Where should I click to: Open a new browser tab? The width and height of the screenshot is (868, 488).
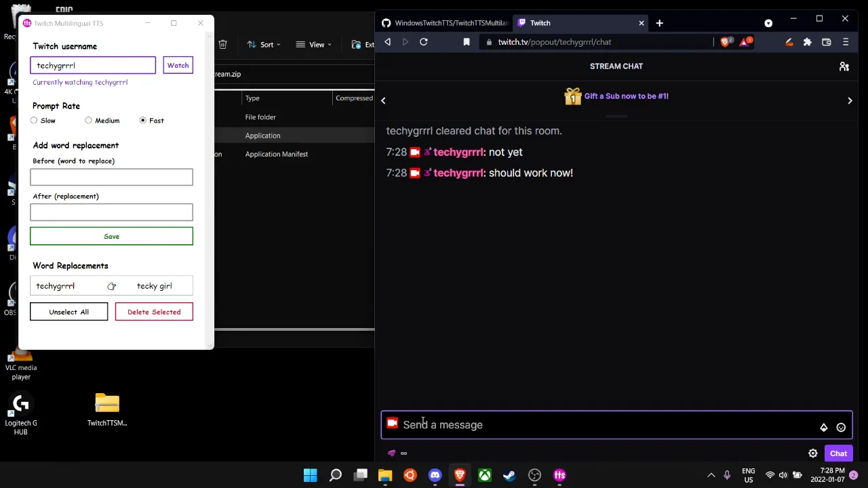(659, 23)
